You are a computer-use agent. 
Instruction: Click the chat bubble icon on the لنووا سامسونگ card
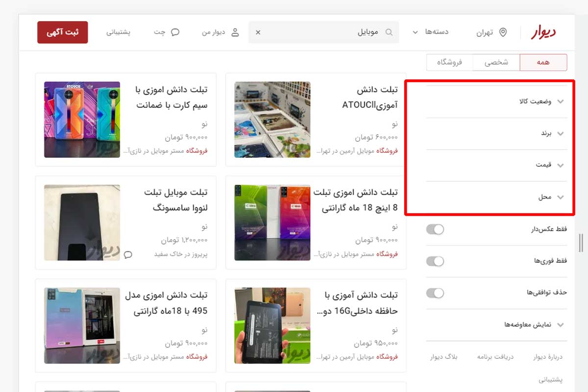(x=128, y=254)
